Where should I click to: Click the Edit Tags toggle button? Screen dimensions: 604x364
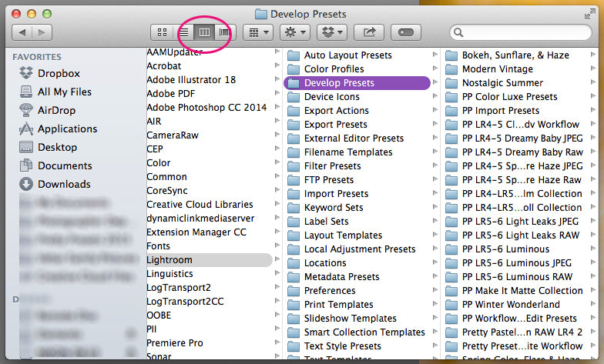click(405, 32)
